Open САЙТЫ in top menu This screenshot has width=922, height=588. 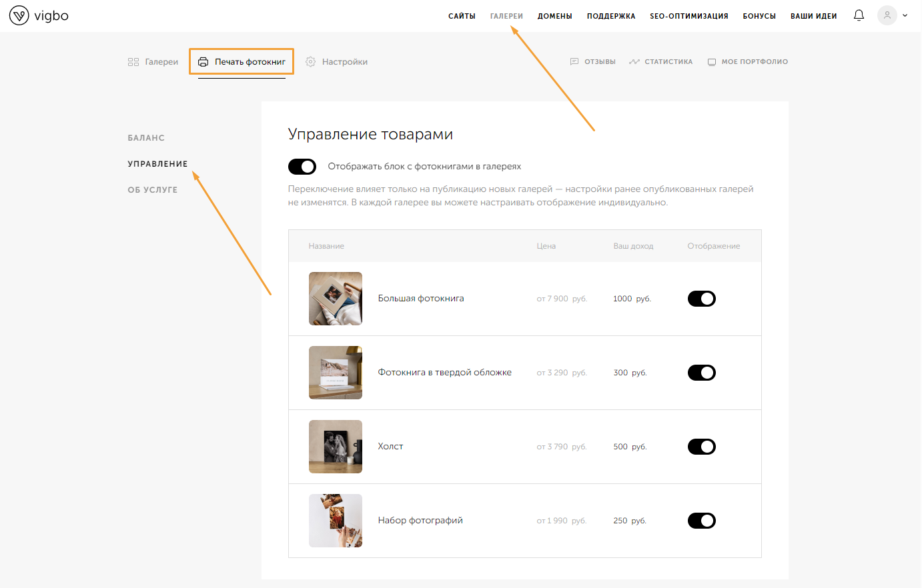(x=462, y=16)
